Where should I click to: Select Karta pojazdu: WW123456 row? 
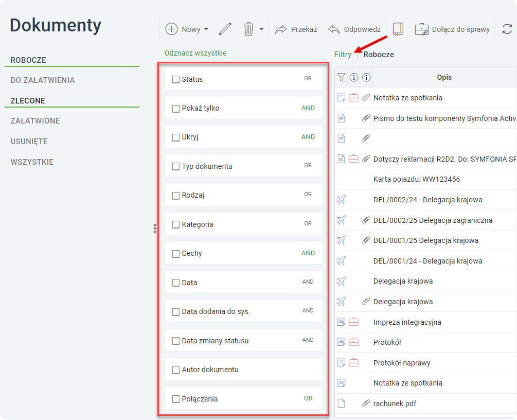click(x=425, y=179)
